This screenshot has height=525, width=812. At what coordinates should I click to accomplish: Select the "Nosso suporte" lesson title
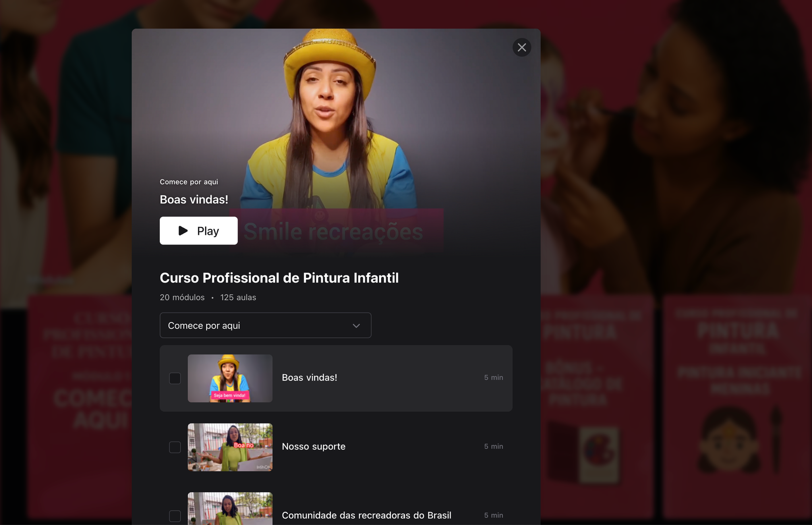coord(313,447)
